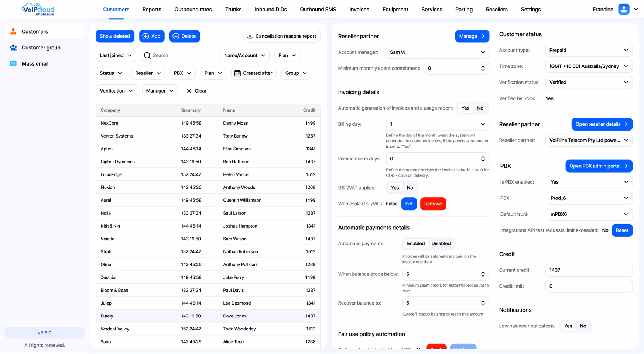Expand the Time zone dropdown
Image resolution: width=644 pixels, height=354 pixels.
click(x=589, y=66)
